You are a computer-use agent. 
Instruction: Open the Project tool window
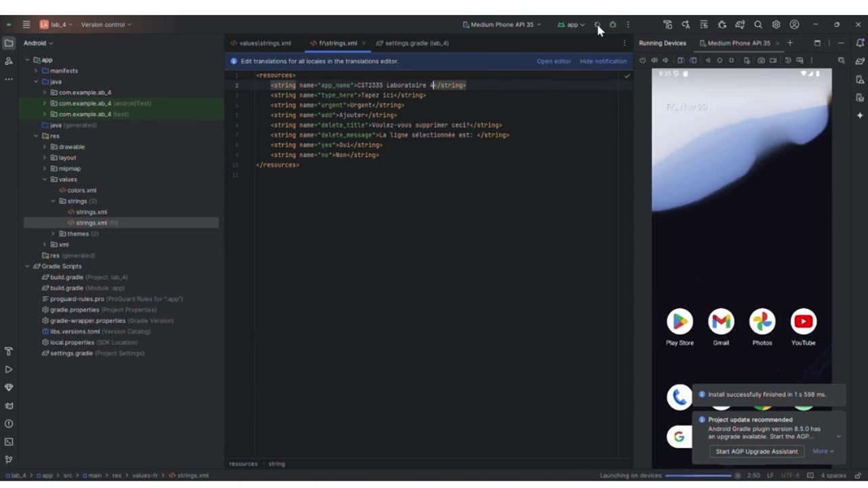(9, 43)
